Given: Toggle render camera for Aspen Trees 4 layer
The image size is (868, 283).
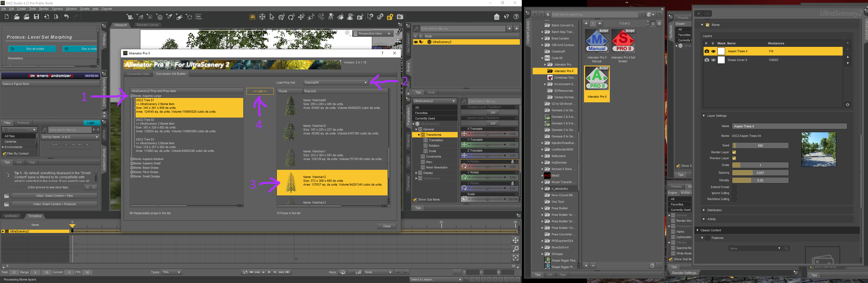Looking at the screenshot, I should [707, 51].
